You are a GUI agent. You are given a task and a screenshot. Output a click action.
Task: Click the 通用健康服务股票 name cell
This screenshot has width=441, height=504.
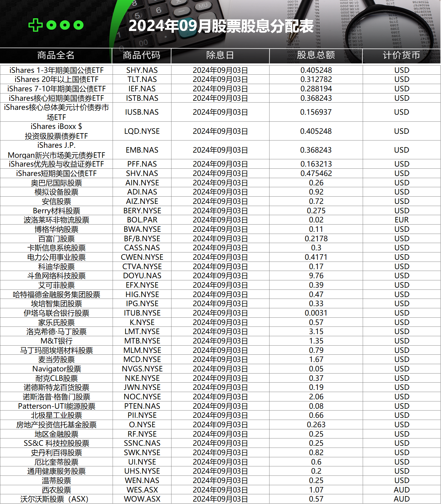click(x=56, y=471)
